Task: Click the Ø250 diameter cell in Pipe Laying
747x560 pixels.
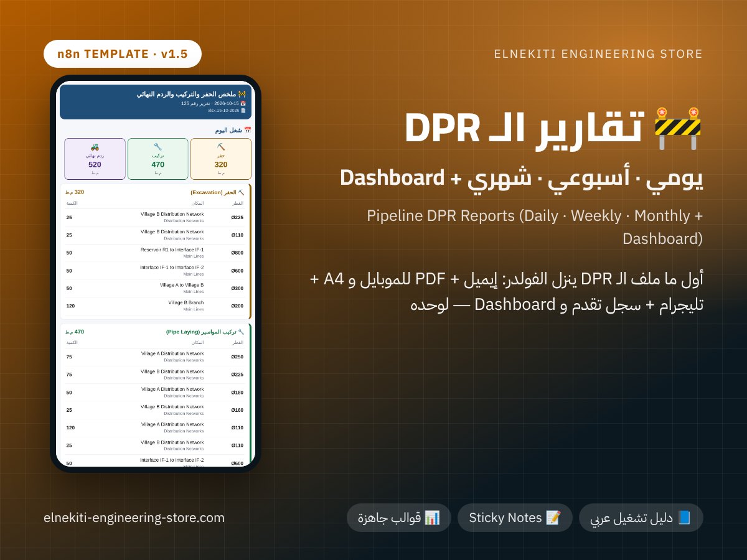Action: (237, 357)
